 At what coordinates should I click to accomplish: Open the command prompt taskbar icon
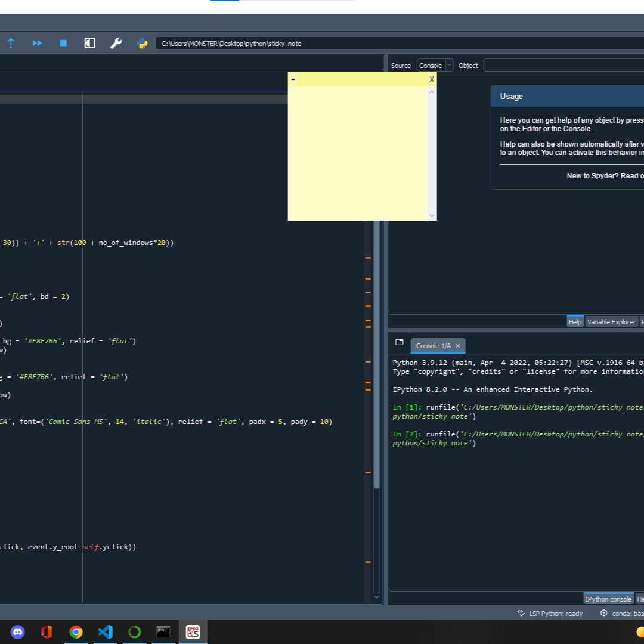[163, 631]
